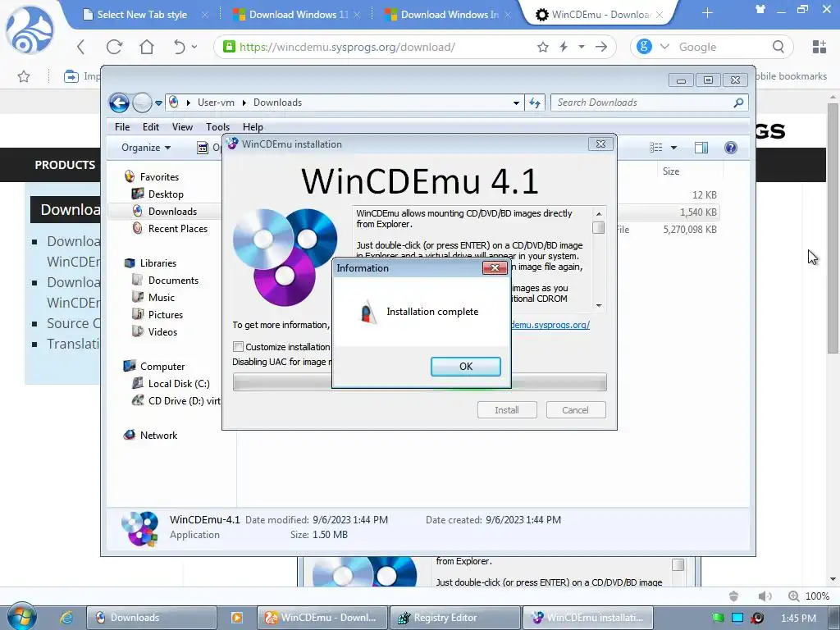
Task: Switch to Select New Tab style tab
Action: (143, 15)
